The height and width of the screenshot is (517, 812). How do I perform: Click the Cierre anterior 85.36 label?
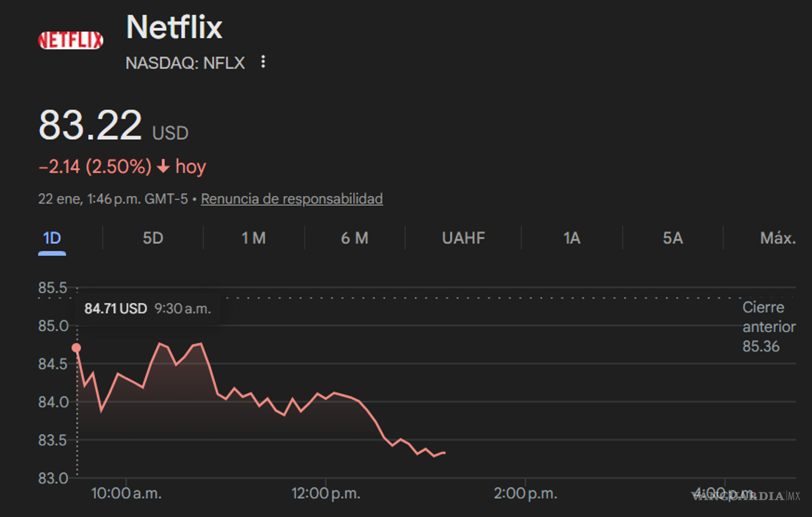[x=768, y=326]
